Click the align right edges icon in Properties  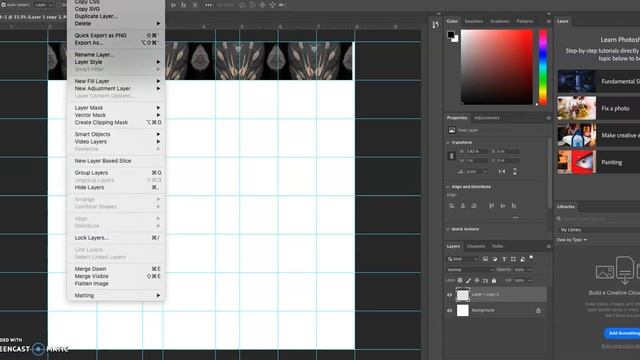(x=474, y=206)
